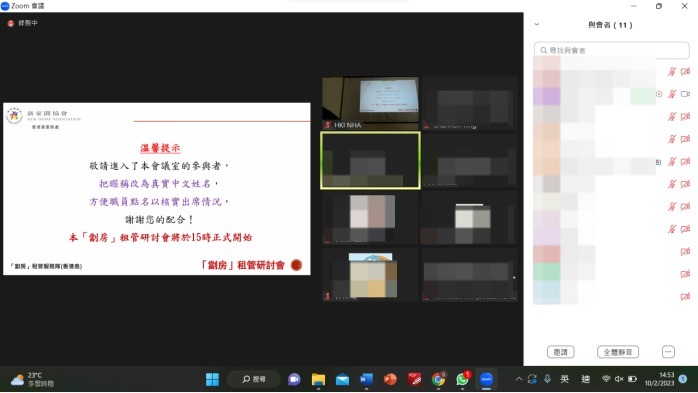Open the taskbar search box
Viewport: 698px width, 393px height.
[x=254, y=379]
